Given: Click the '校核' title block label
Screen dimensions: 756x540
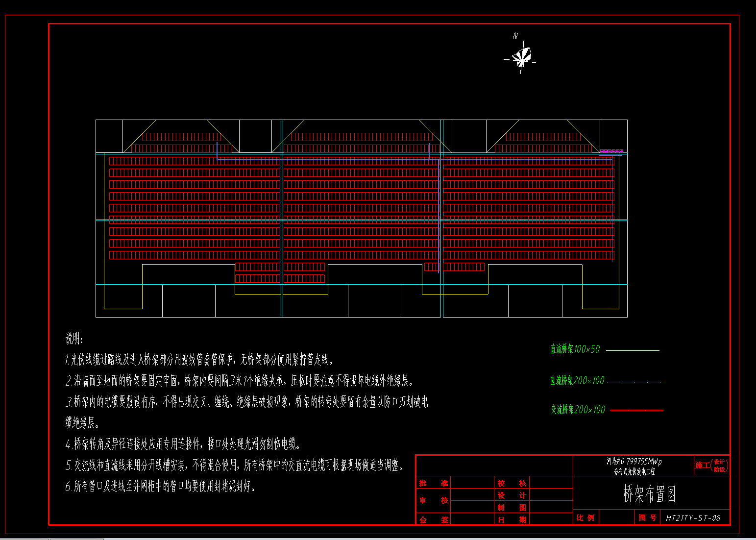Looking at the screenshot, I should tap(512, 483).
